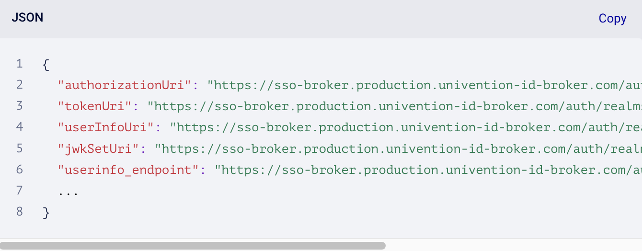Click the opening curly brace
The height and width of the screenshot is (251, 644).
click(46, 64)
